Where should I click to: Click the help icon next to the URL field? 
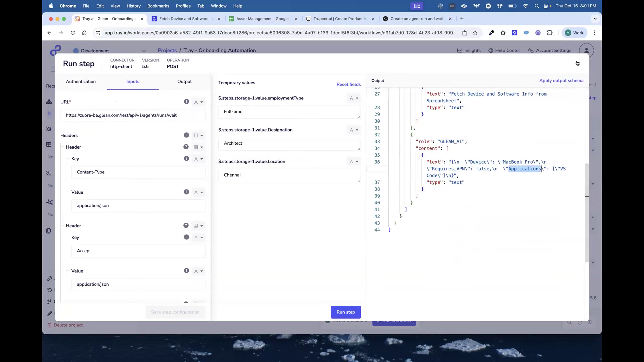pyautogui.click(x=186, y=102)
